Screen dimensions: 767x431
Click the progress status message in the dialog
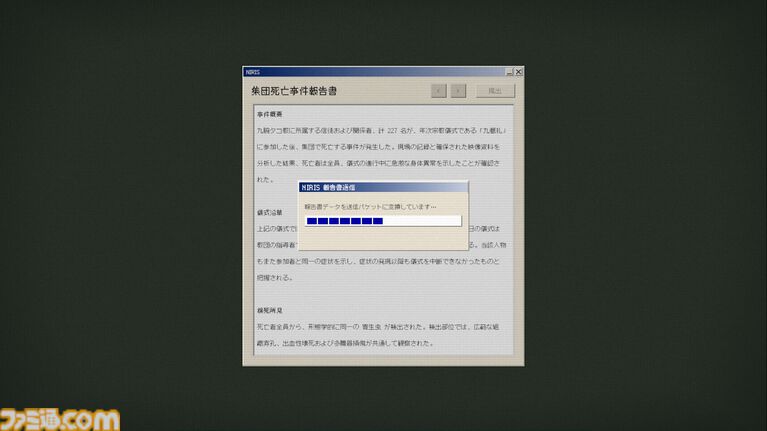pos(370,207)
